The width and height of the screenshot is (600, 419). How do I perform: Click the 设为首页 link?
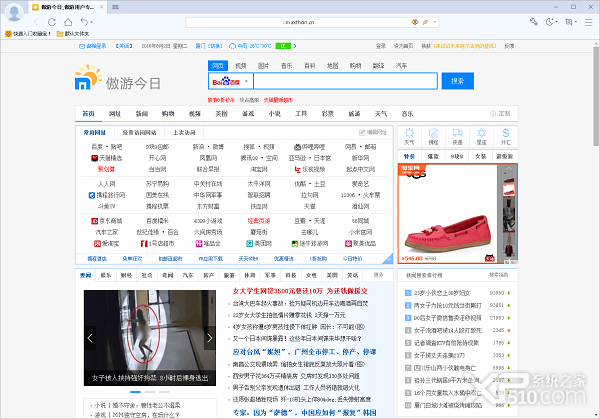[403, 46]
